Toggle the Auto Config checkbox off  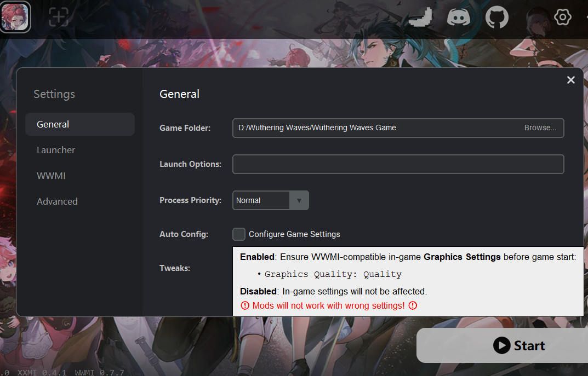coord(239,234)
